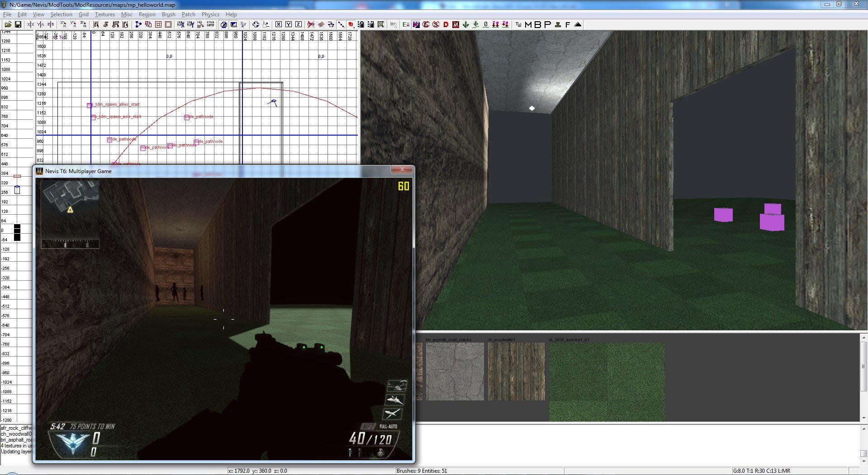Click the green down arrow icon
Screen dimensions: 868x475
coord(466,24)
